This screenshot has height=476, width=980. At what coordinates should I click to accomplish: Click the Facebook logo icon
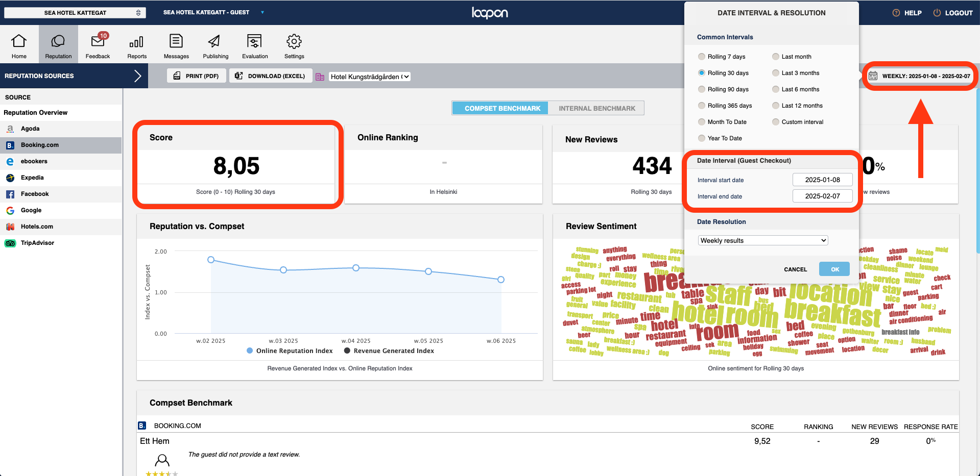10,194
